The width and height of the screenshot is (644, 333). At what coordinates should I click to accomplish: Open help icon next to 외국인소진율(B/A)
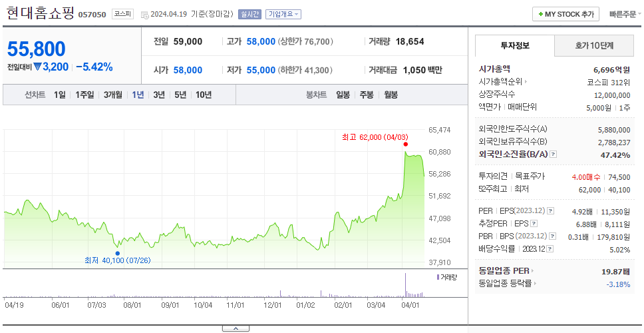(x=554, y=155)
